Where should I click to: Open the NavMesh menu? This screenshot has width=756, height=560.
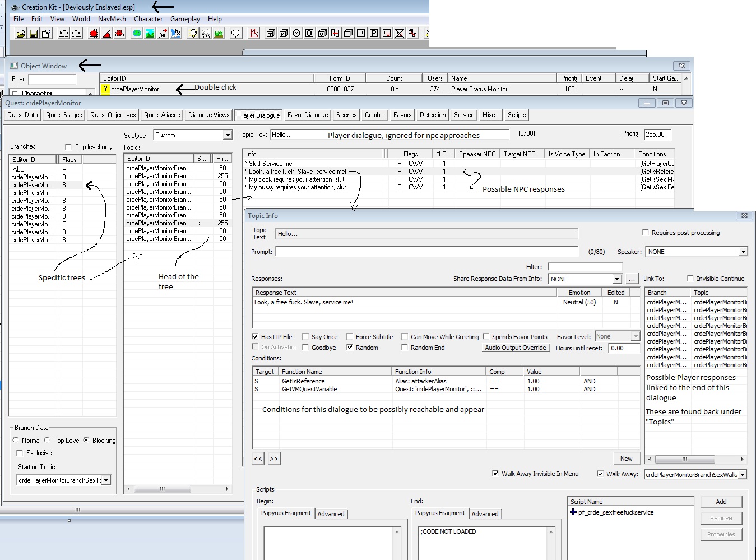point(112,18)
